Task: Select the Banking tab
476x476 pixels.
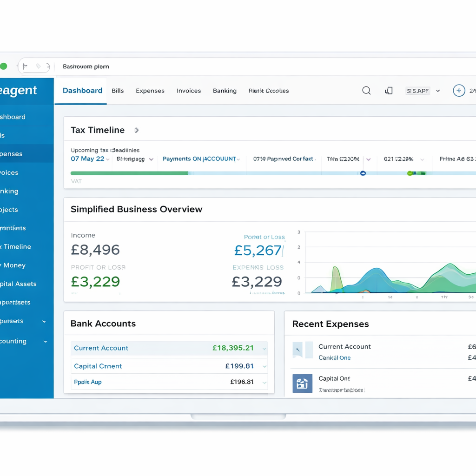Action: click(225, 91)
